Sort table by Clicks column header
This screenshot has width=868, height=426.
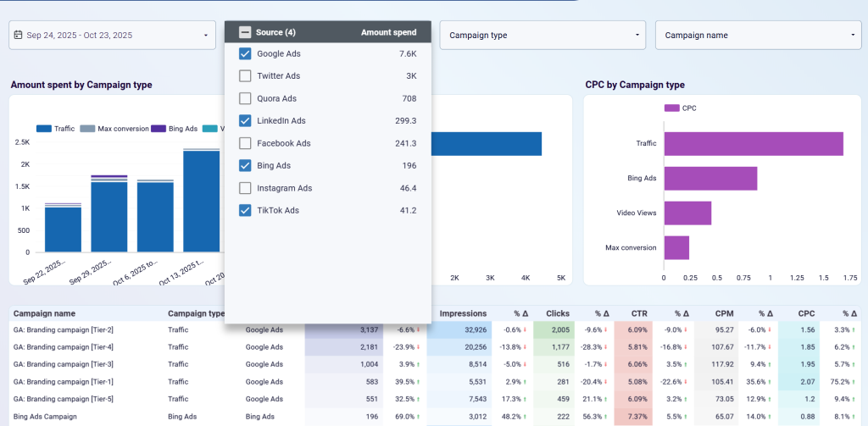(558, 313)
